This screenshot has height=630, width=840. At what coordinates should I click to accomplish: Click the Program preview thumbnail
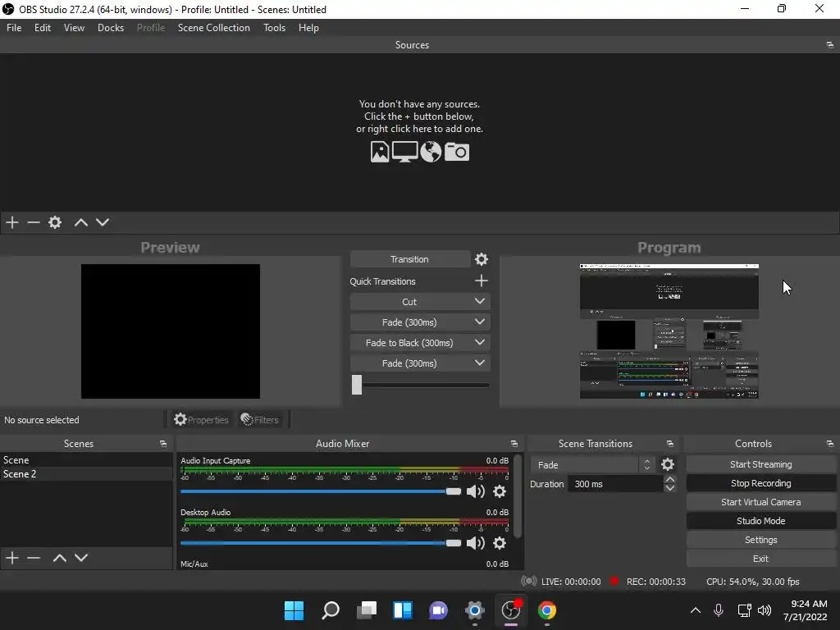point(669,331)
